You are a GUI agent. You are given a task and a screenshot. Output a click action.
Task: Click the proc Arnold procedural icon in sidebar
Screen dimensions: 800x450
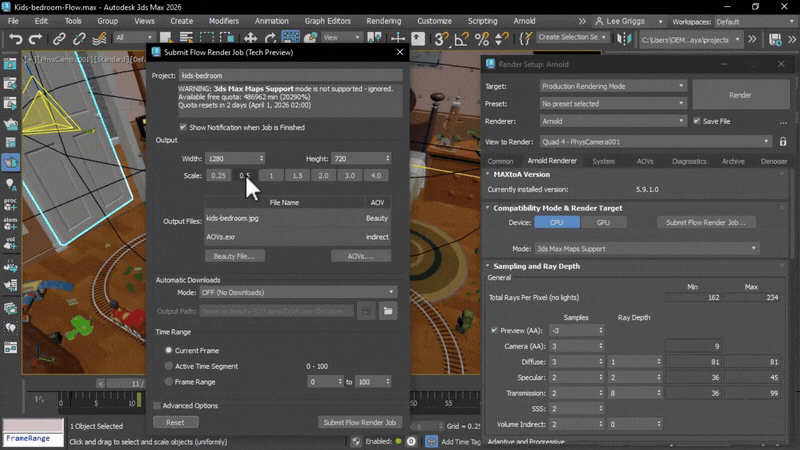click(10, 204)
